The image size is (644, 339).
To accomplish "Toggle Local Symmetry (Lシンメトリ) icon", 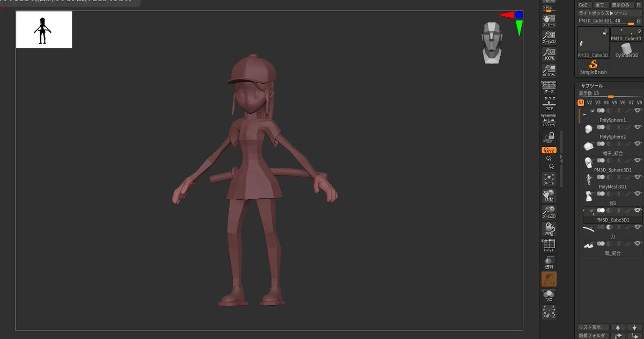I will [x=549, y=120].
